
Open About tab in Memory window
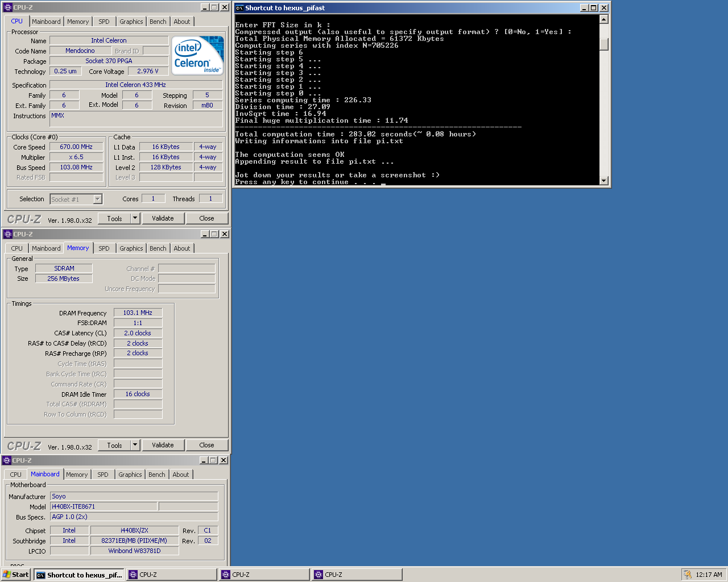coord(182,248)
